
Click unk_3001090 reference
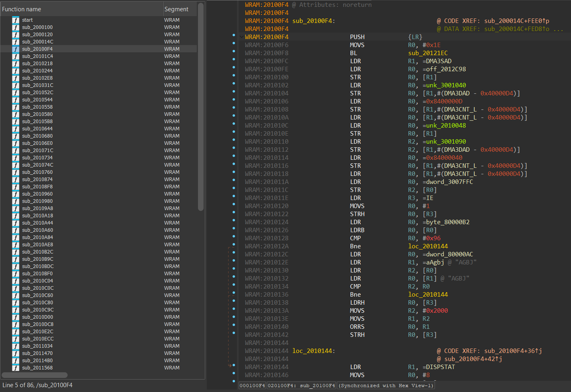pyautogui.click(x=446, y=142)
